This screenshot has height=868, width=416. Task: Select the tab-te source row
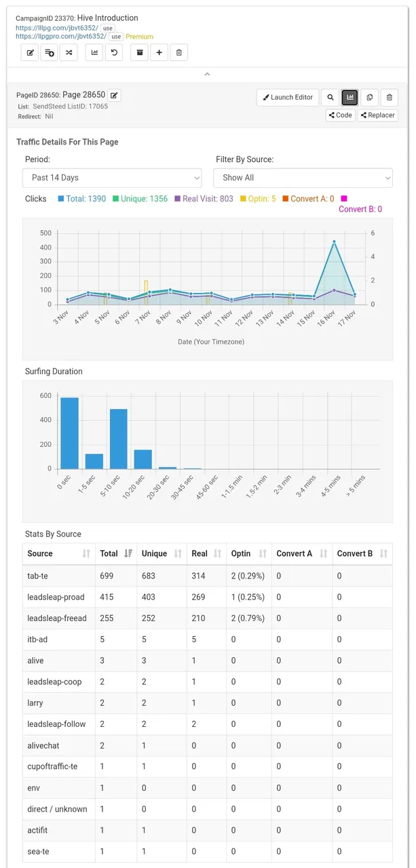207,576
